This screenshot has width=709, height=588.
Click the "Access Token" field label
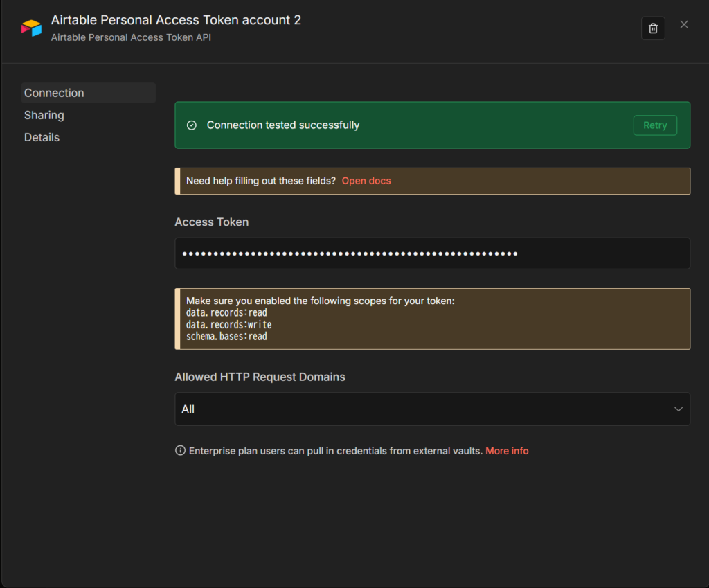pos(212,222)
